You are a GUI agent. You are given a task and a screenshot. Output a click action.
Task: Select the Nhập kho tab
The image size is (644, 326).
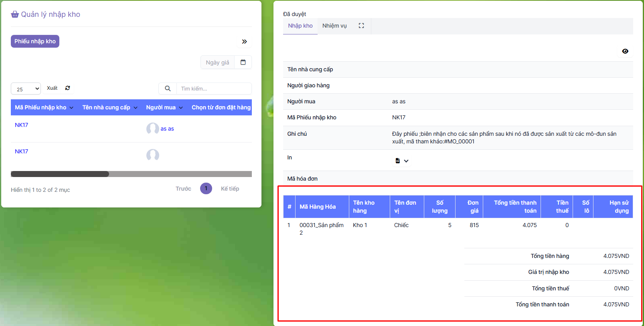coord(300,26)
